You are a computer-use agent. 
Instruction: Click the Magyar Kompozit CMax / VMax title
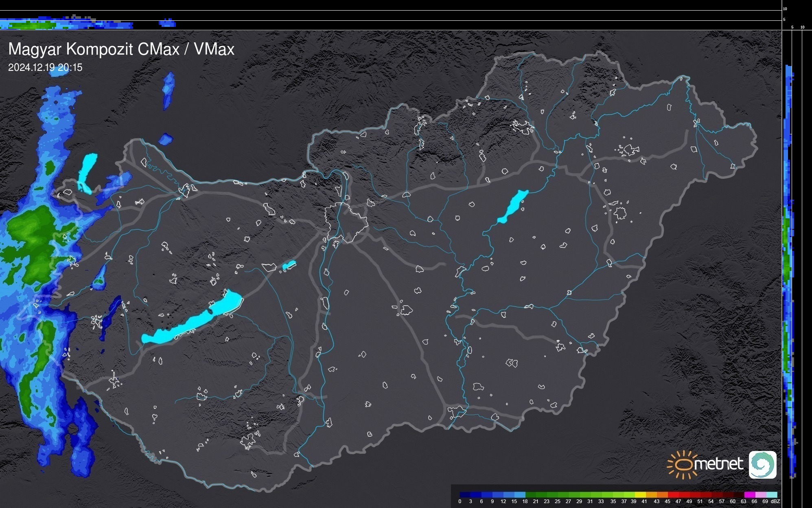pyautogui.click(x=121, y=49)
